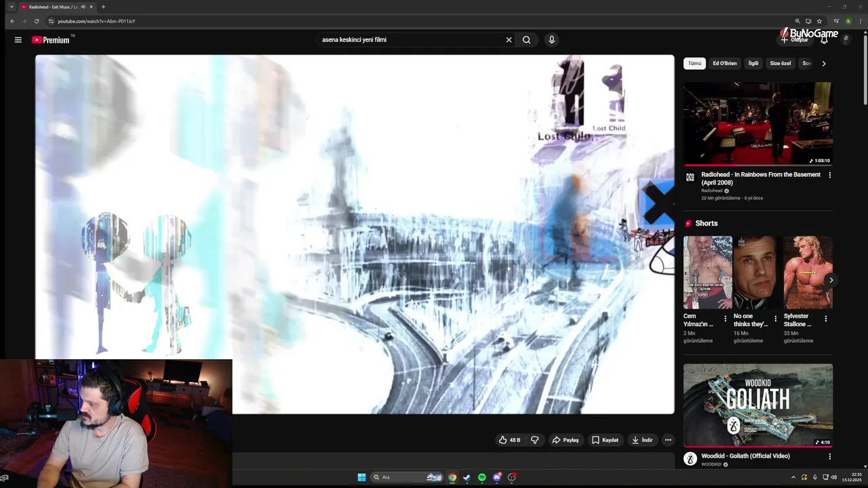Open options for Cem Yılmaz short

(725, 319)
